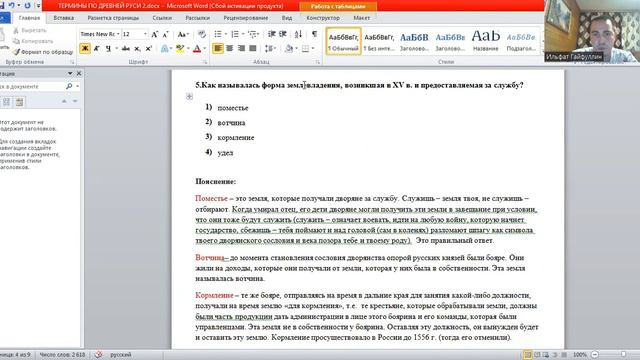Switch to Draft view icon in status bar
This screenshot has width=640, height=360.
pyautogui.click(x=564, y=355)
